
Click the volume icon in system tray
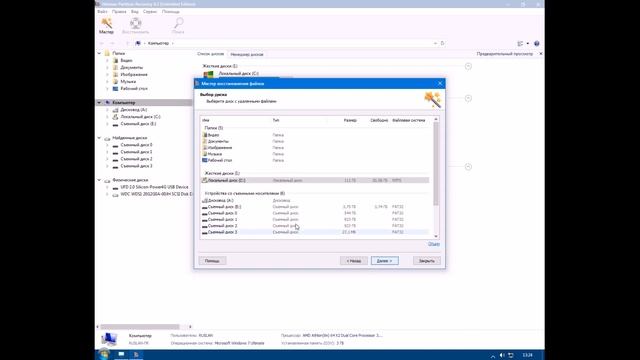coord(502,356)
